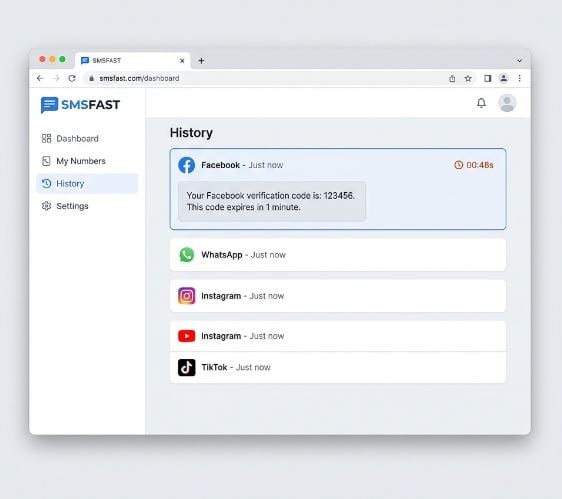Bookmark page with star icon
Viewport: 562px width, 499px height.
click(468, 78)
